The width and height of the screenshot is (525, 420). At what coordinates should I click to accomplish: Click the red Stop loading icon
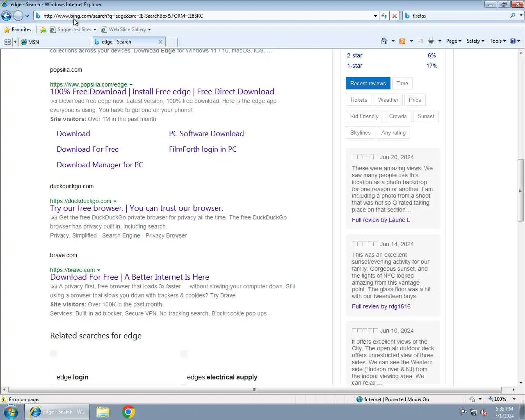(395, 16)
